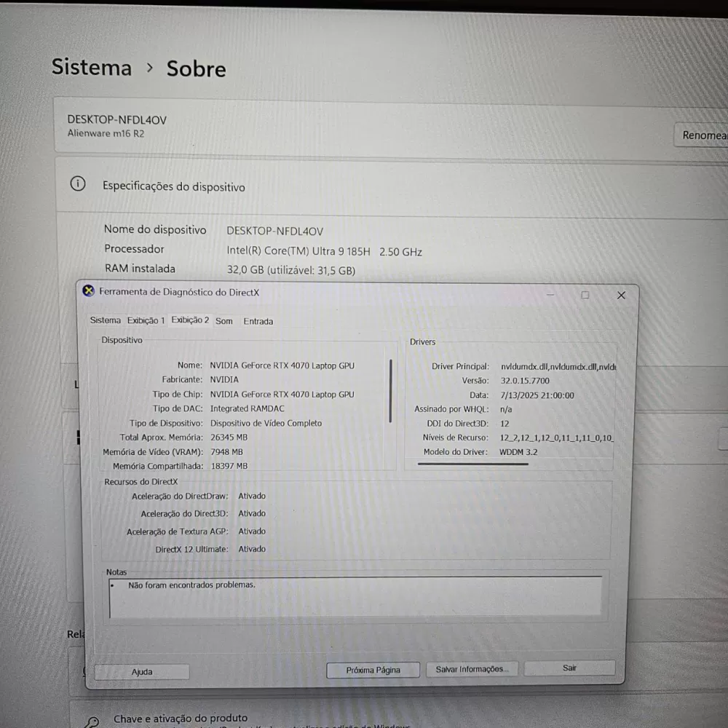The width and height of the screenshot is (728, 728).
Task: Click Salvar Informações button
Action: tap(472, 669)
